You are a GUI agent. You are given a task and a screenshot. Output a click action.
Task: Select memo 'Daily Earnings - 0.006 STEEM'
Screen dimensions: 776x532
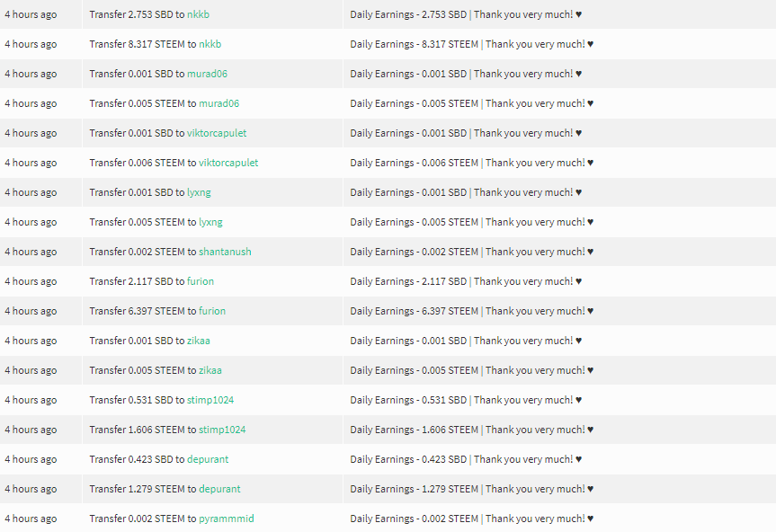point(414,163)
